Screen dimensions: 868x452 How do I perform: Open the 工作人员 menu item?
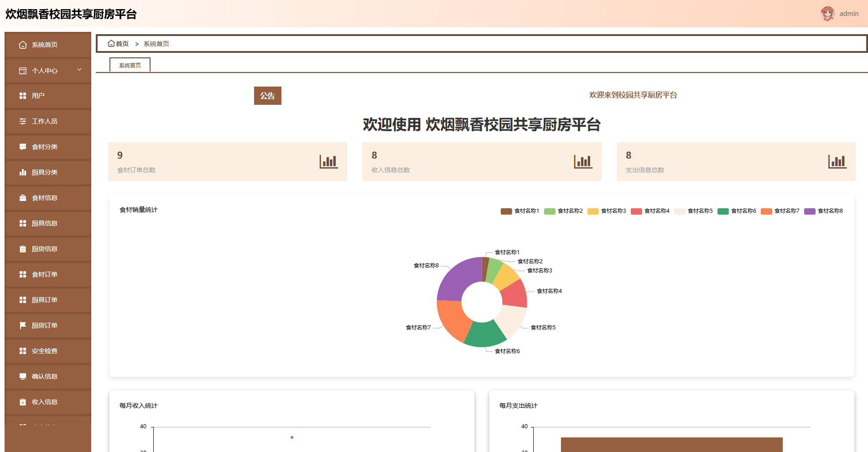tap(48, 121)
